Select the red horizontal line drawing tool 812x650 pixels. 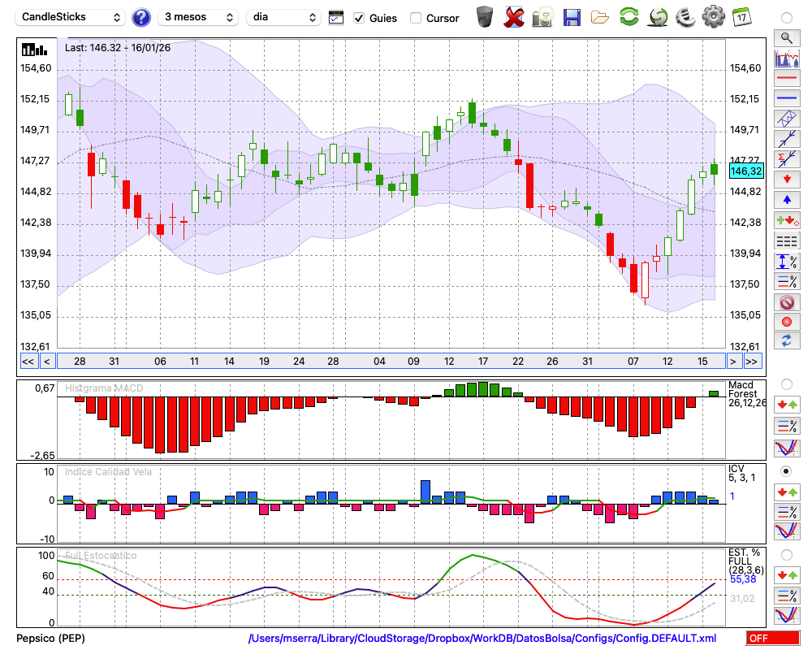click(786, 79)
